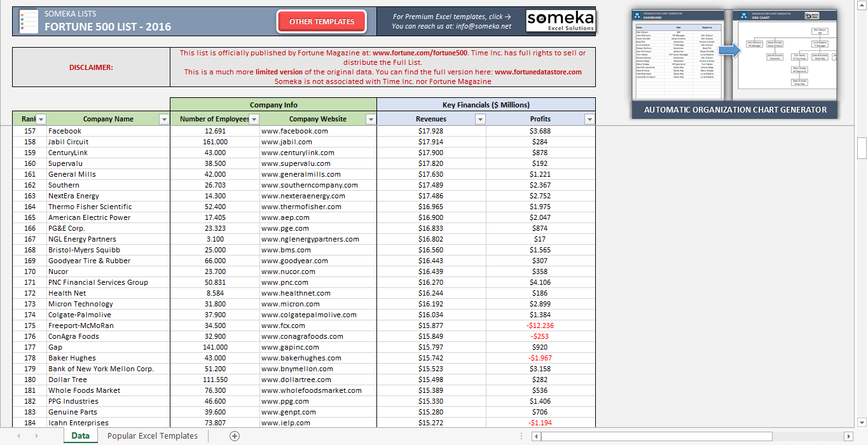Select NGL Energy Partners employees 3.100
868x445 pixels.
coord(215,239)
